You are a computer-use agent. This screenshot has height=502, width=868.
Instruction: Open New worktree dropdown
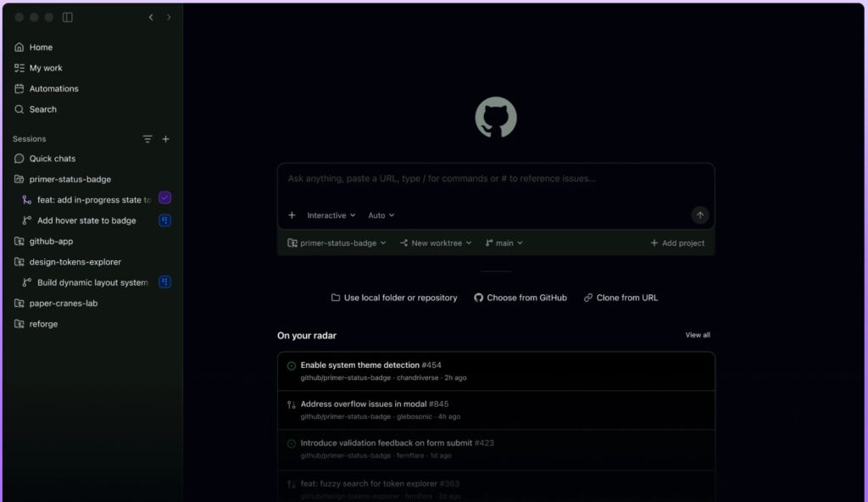click(x=436, y=243)
